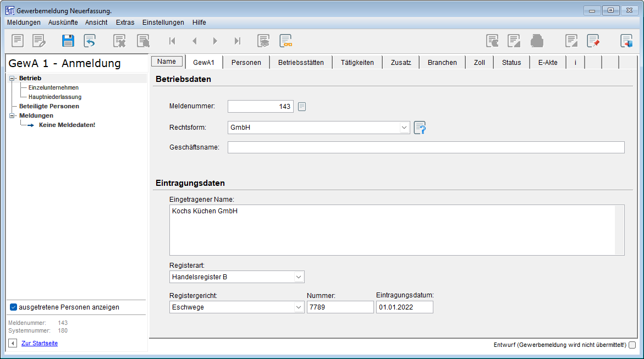The width and height of the screenshot is (644, 359).
Task: Click the new document icon in toolbar
Action: pyautogui.click(x=18, y=41)
